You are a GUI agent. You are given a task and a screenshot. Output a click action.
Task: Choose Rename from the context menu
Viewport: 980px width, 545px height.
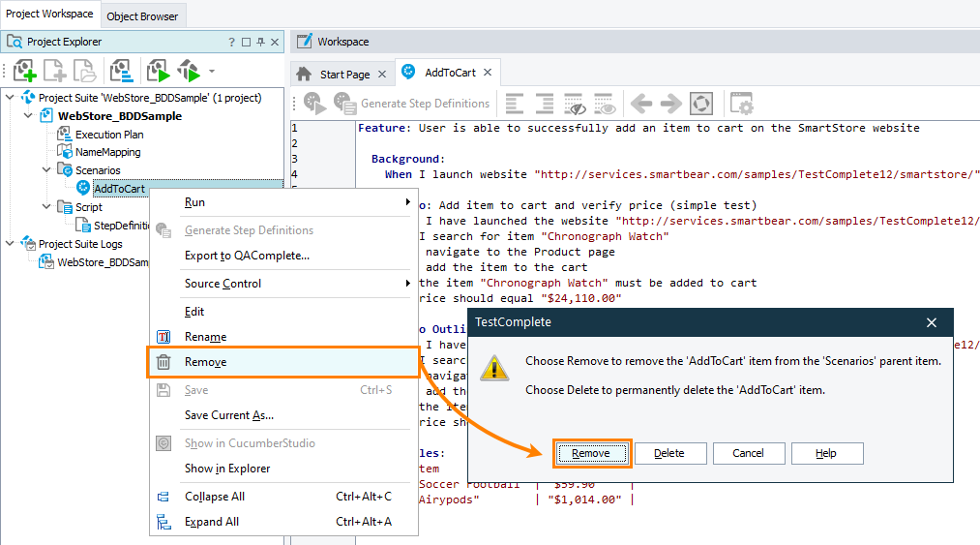coord(205,337)
